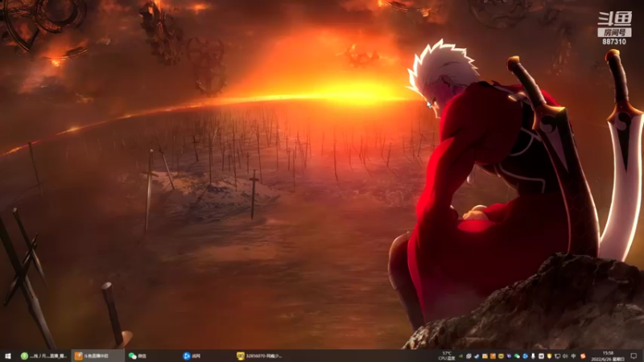The image size is (644, 362).
Task: Open the network status tray icon
Action: pyautogui.click(x=557, y=356)
